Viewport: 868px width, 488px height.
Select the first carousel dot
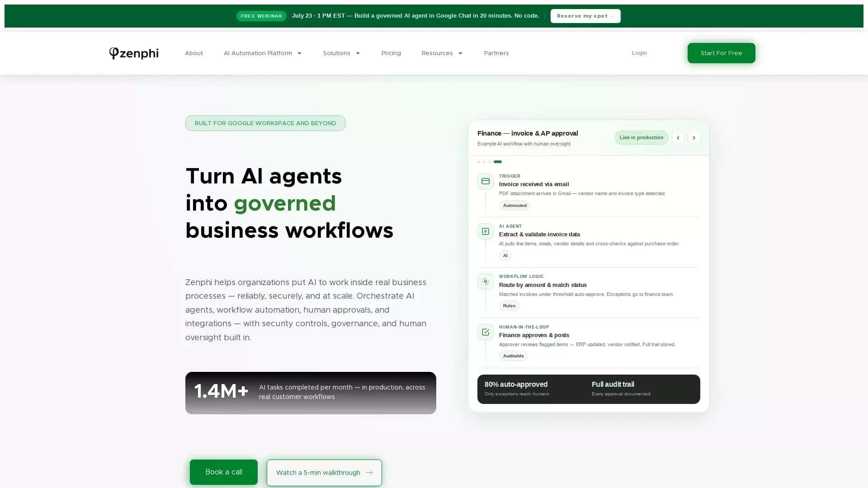pos(479,162)
